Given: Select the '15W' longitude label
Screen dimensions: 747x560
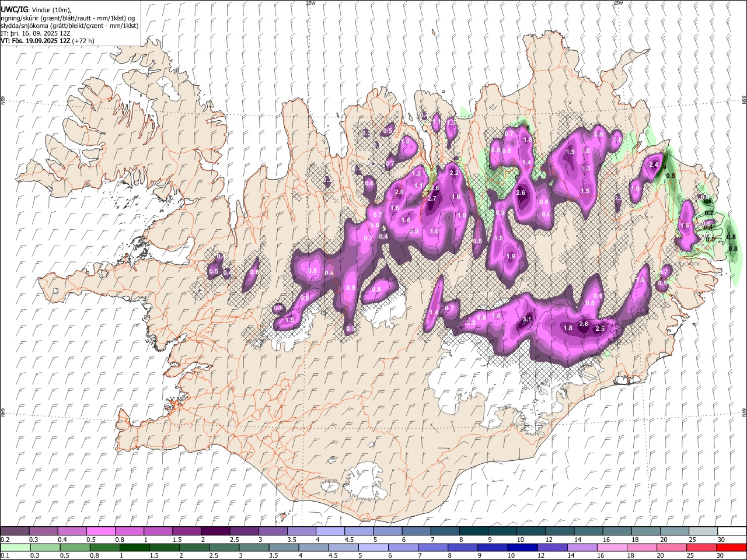Looking at the screenshot, I should [x=619, y=3].
